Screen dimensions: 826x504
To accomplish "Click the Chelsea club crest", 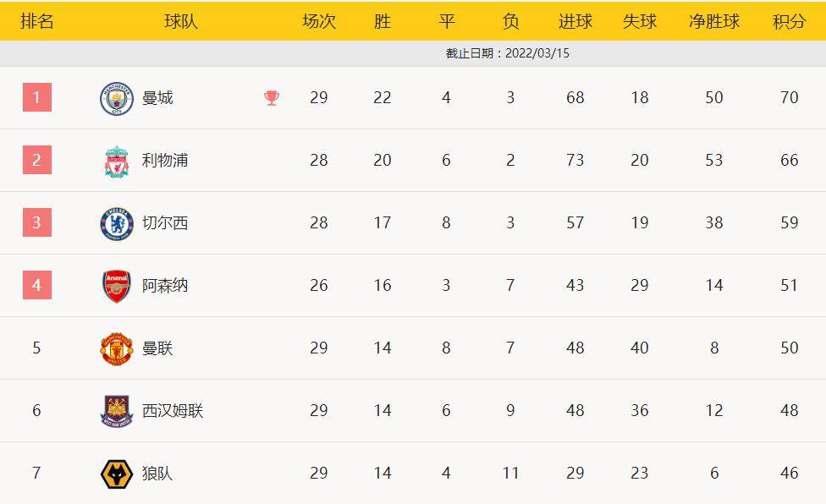I will click(x=117, y=223).
